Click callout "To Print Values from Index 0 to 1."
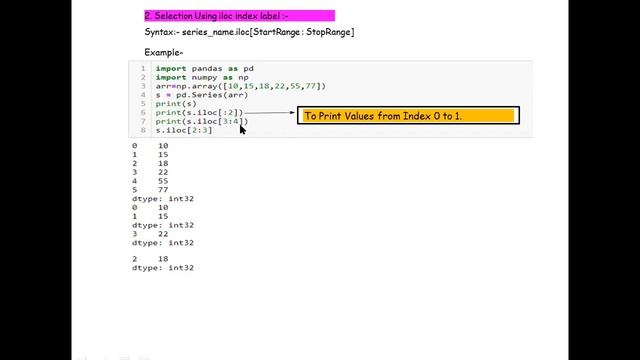This screenshot has height=360, width=640. 408,116
